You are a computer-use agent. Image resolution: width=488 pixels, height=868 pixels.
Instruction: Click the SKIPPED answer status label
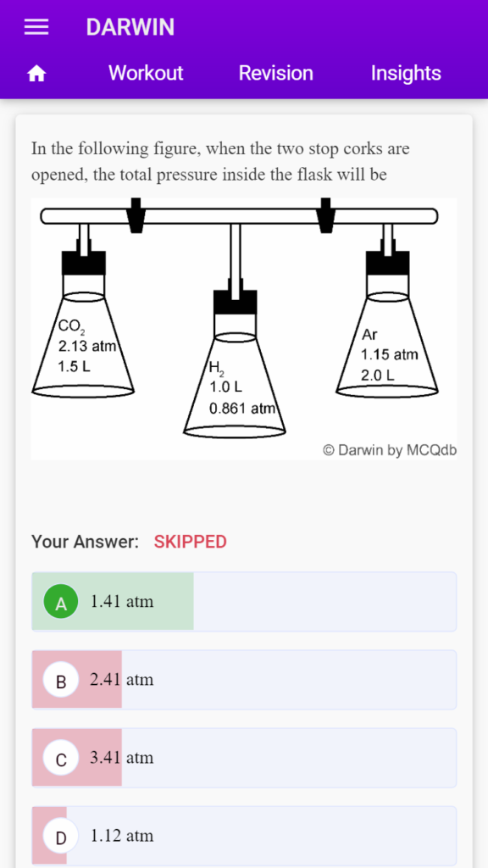pos(191,542)
